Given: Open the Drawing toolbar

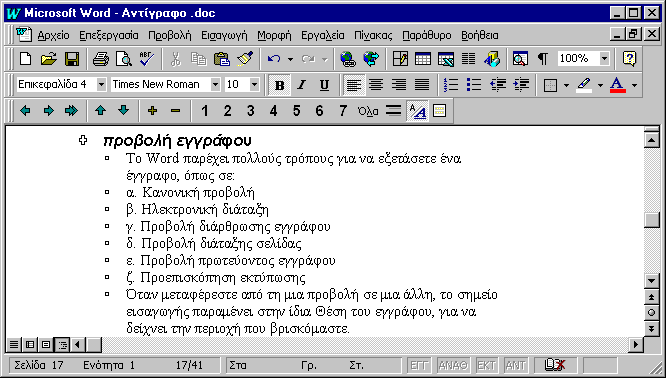Looking at the screenshot, I should coord(491,59).
